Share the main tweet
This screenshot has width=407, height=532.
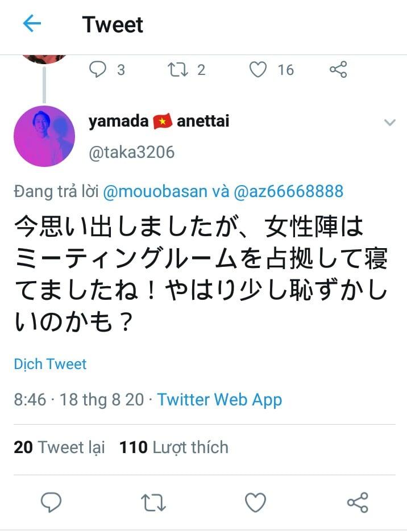coord(357,502)
